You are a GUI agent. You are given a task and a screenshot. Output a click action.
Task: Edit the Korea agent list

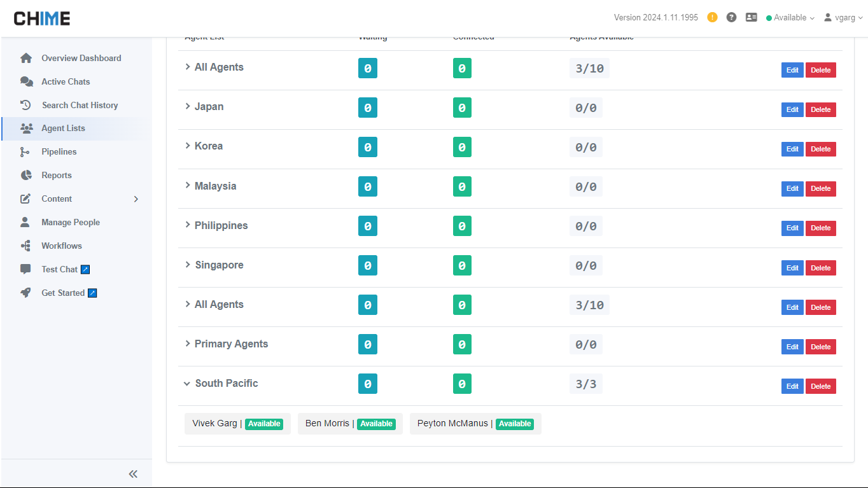point(792,149)
